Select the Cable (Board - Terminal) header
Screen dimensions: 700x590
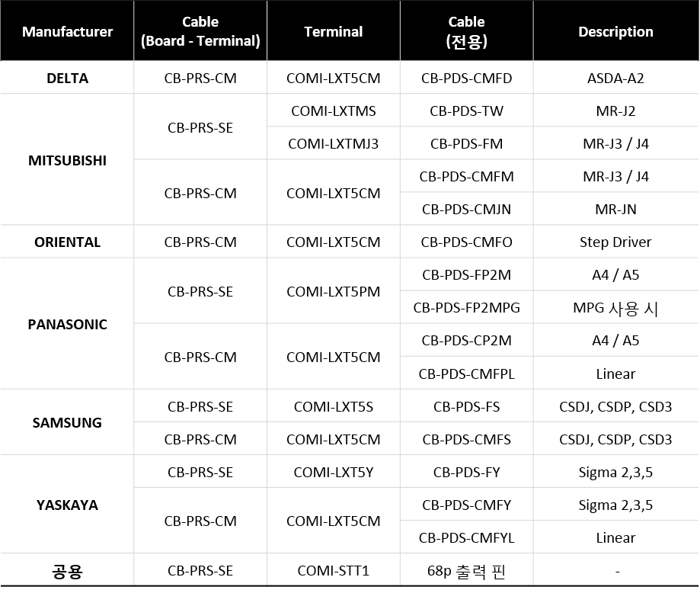(200, 32)
